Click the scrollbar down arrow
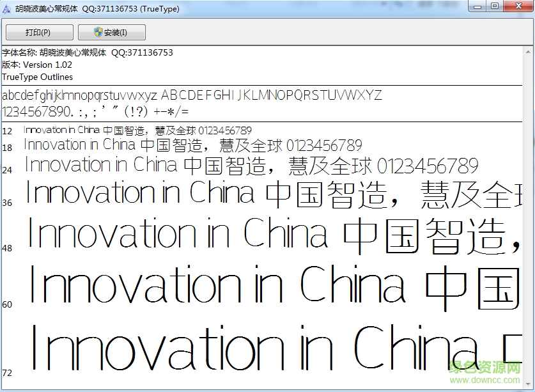535x392 pixels. [529, 384]
